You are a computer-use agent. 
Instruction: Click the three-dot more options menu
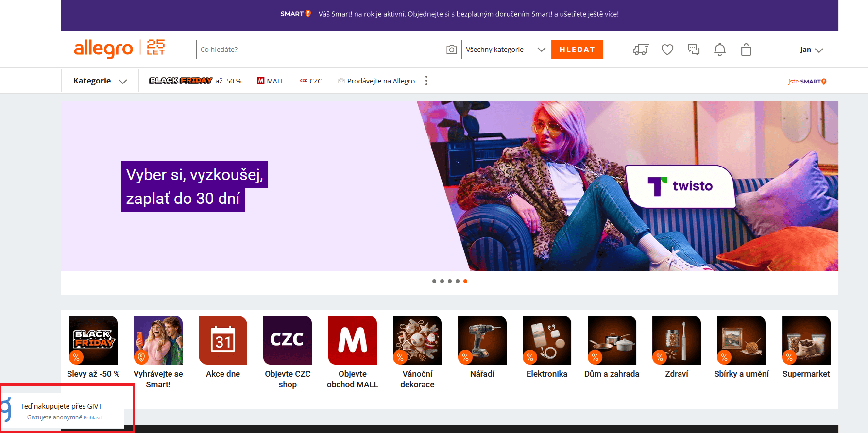(426, 81)
